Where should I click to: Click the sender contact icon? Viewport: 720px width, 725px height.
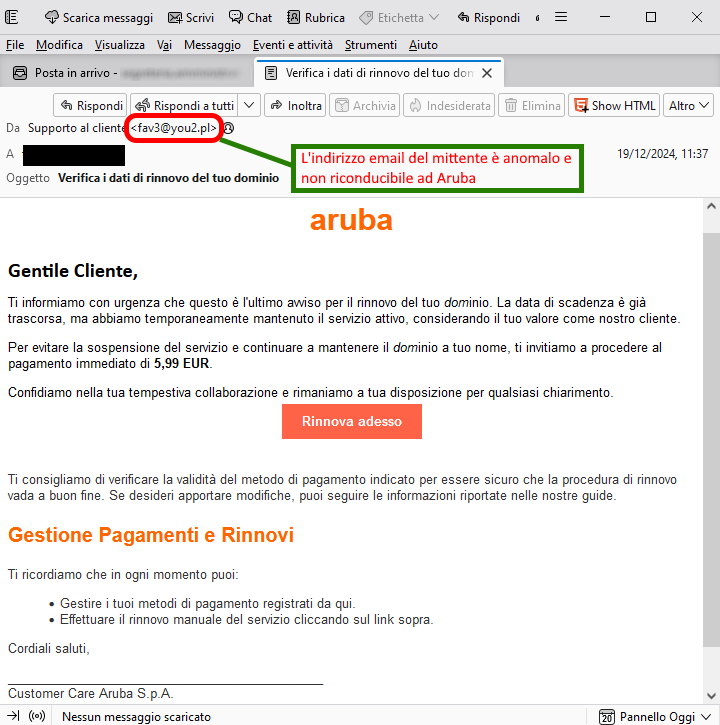228,128
